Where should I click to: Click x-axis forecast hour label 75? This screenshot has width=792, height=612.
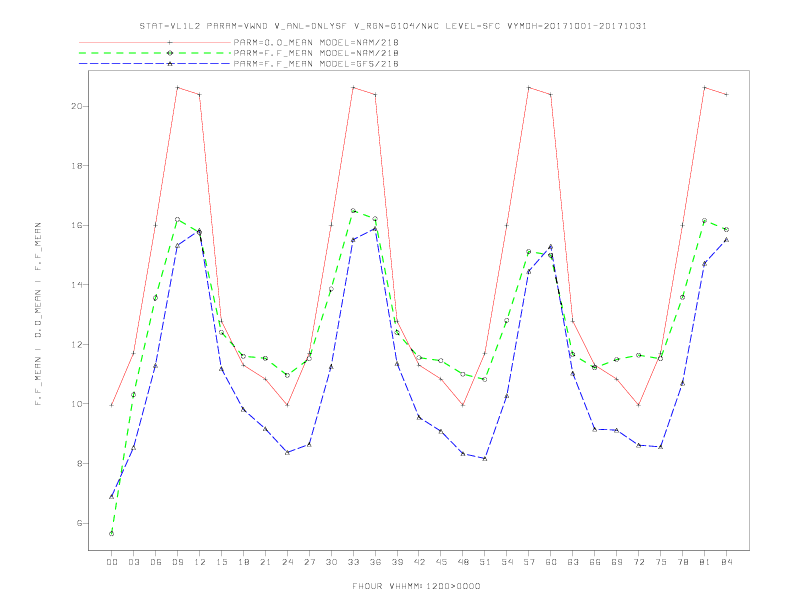(661, 562)
